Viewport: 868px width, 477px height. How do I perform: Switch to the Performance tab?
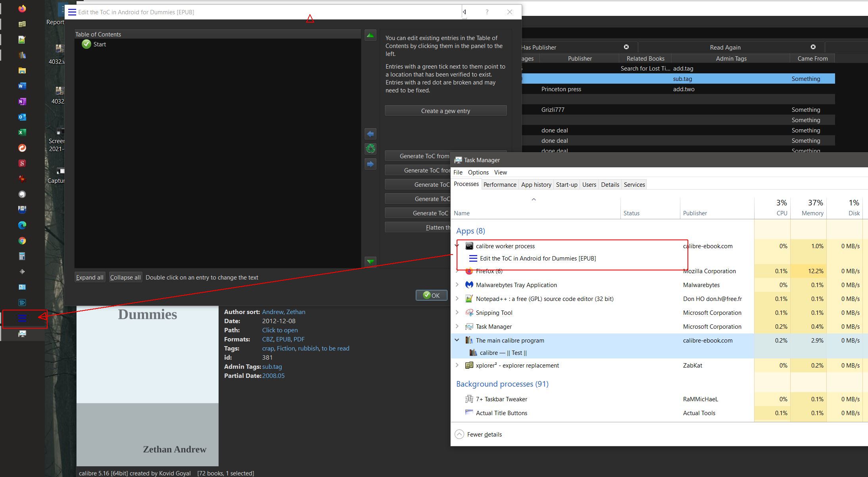click(499, 184)
